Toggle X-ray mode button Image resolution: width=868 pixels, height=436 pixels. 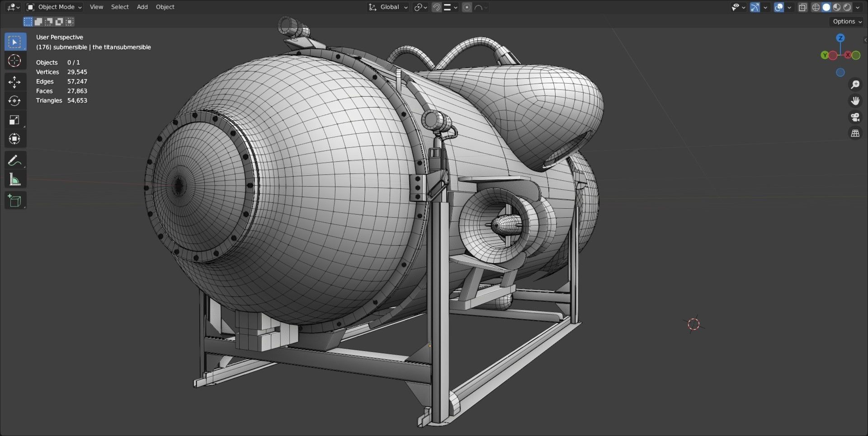pos(802,7)
